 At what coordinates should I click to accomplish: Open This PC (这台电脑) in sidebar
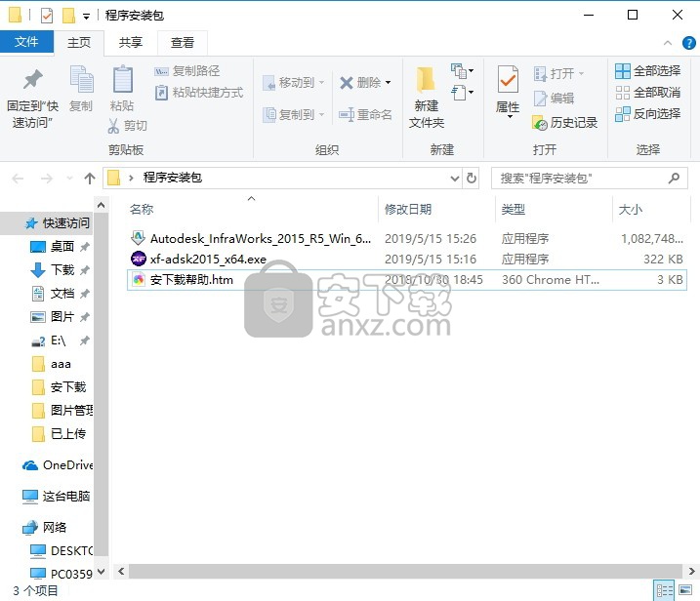(x=58, y=497)
